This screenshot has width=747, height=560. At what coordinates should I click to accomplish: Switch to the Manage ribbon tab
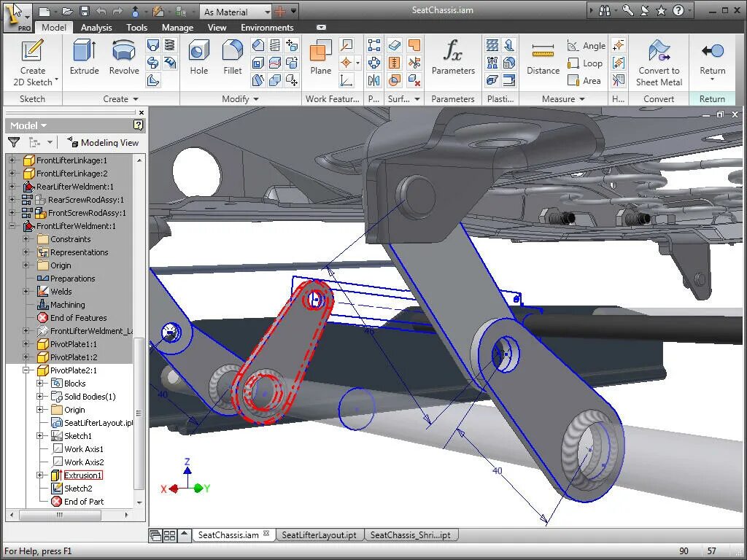pos(177,28)
